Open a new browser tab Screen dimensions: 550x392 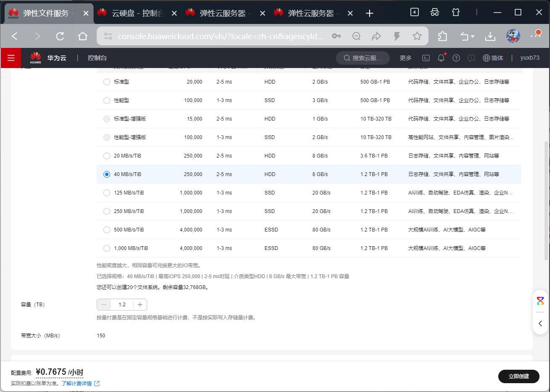(370, 13)
